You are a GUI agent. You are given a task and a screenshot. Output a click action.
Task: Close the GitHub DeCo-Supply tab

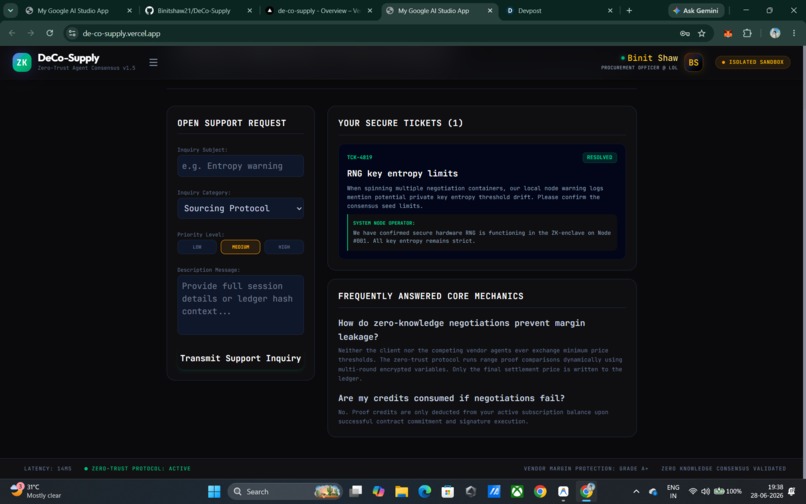click(250, 10)
